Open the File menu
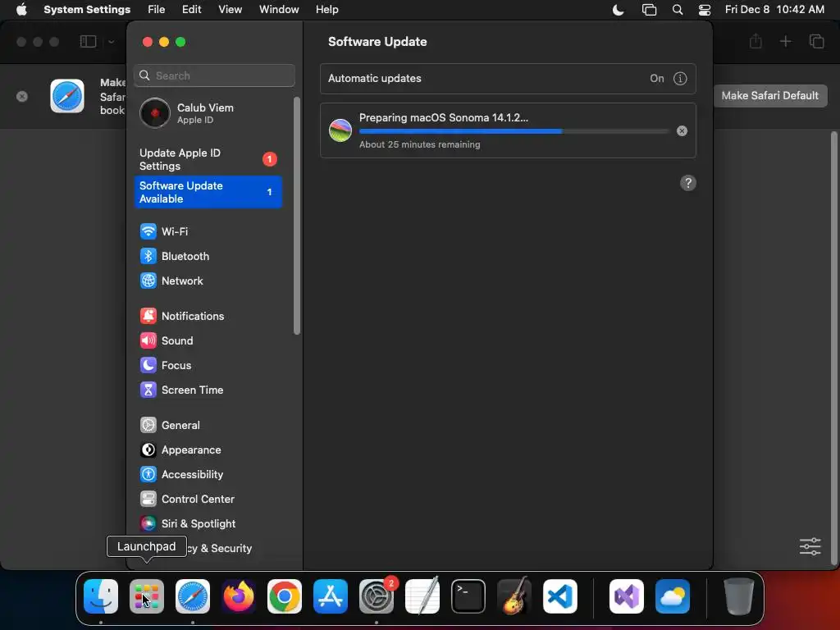This screenshot has width=840, height=630. [157, 10]
